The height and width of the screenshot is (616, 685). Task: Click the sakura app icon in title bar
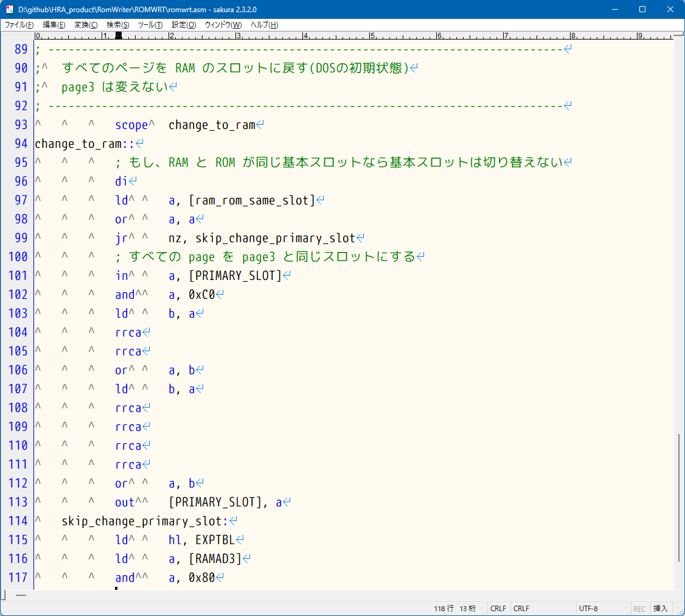tap(9, 9)
